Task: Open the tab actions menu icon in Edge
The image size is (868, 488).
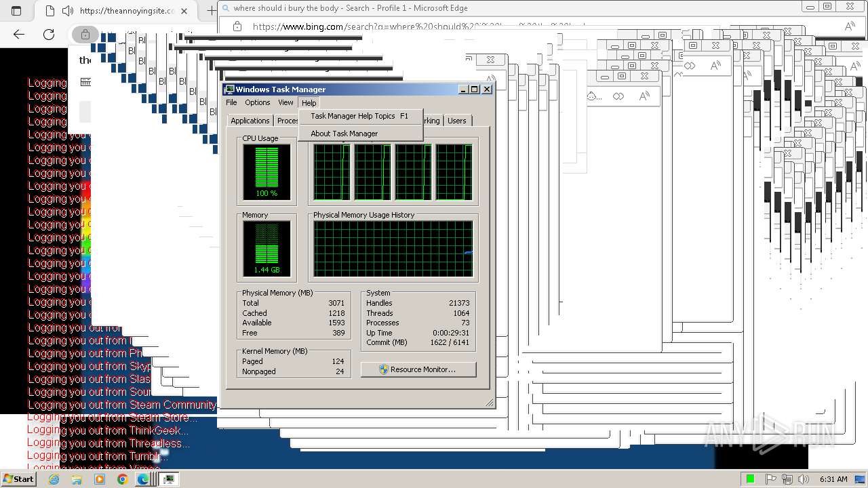Action: click(16, 11)
